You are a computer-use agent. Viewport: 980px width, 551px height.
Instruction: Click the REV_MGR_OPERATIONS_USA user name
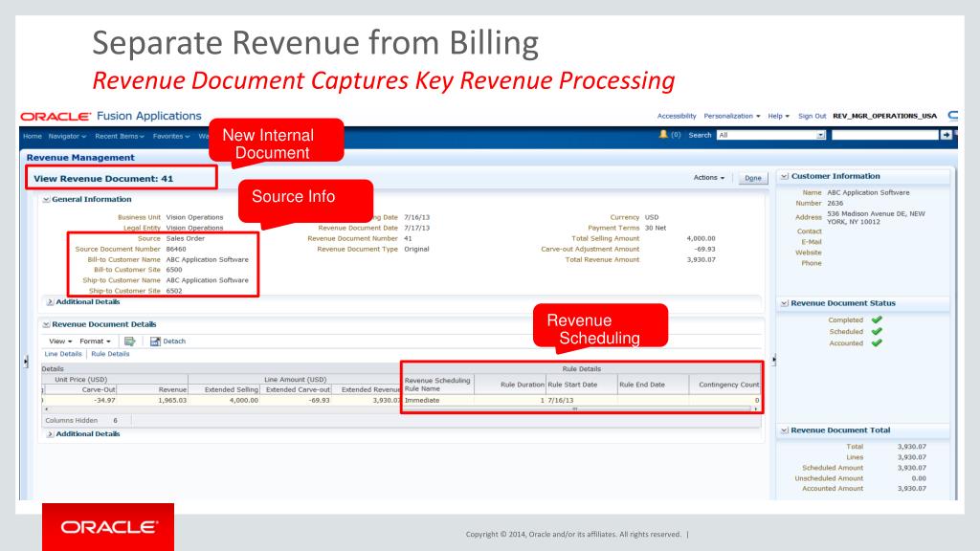tap(884, 116)
